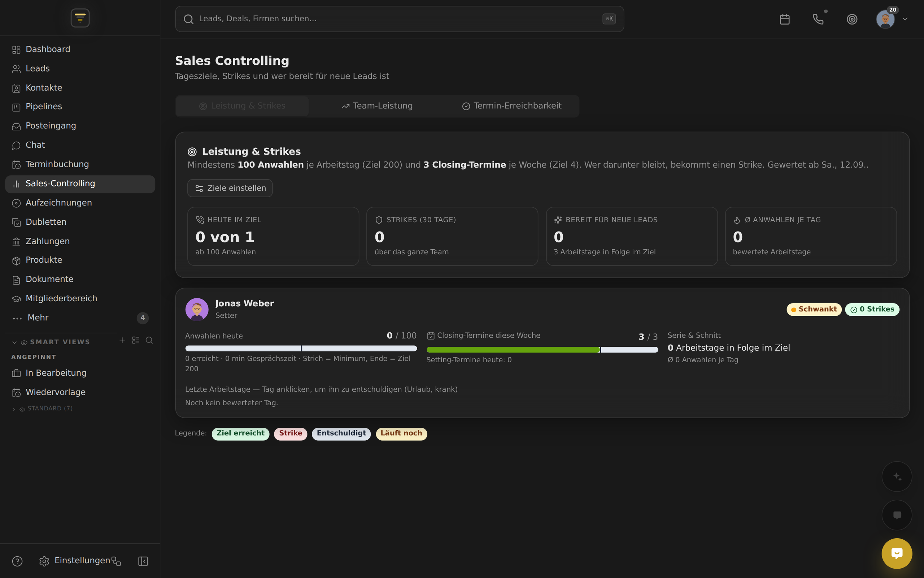
Task: Focus the Leads, Deals, Firmen search field
Action: coord(400,19)
